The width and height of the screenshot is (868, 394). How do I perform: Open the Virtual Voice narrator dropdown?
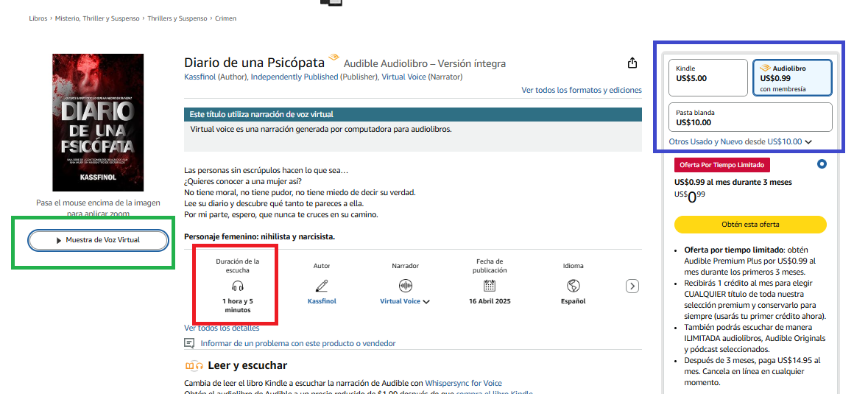(x=405, y=302)
